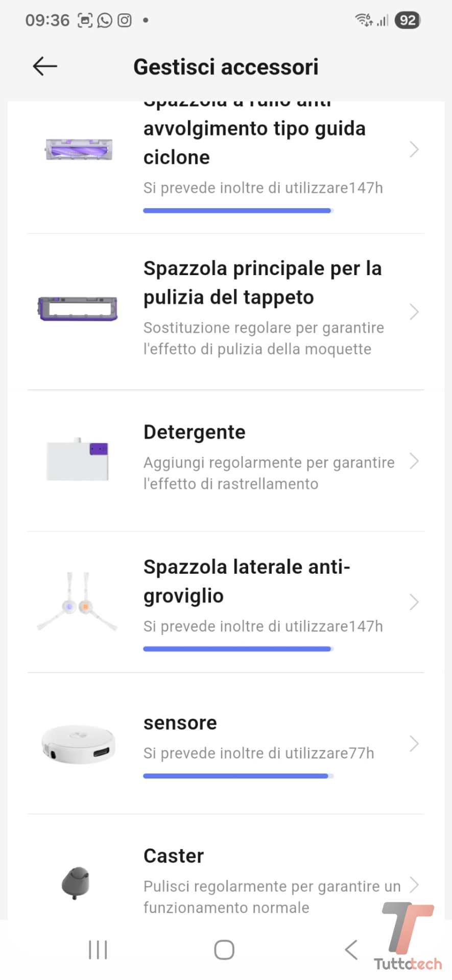Expand the carpet main brush chevron
The height and width of the screenshot is (980, 452).
pos(414,312)
